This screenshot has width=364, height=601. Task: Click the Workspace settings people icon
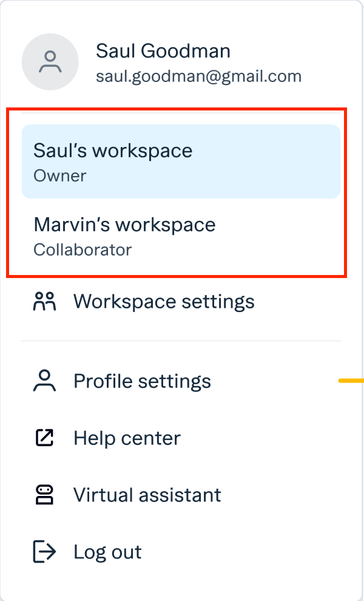click(44, 301)
